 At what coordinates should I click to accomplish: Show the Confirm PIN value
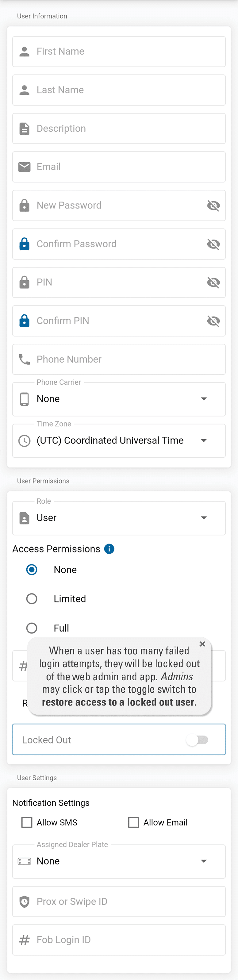point(213,321)
